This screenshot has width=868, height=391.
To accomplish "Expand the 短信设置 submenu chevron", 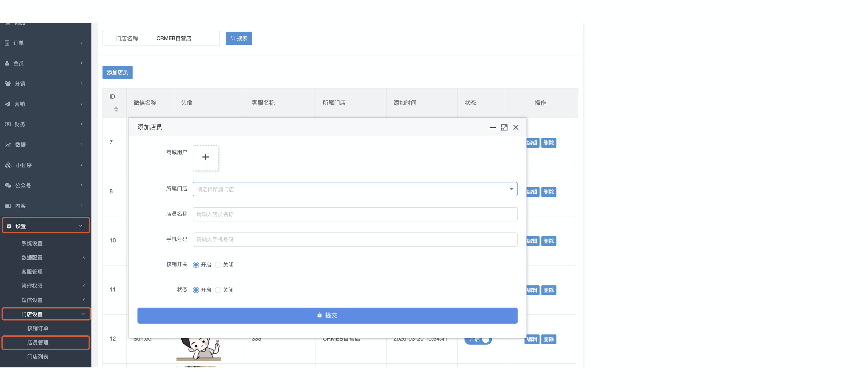I will click(84, 300).
